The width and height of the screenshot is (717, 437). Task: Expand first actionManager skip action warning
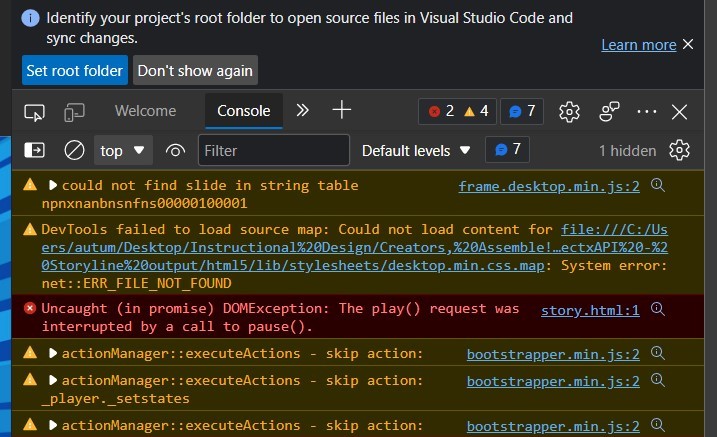53,353
